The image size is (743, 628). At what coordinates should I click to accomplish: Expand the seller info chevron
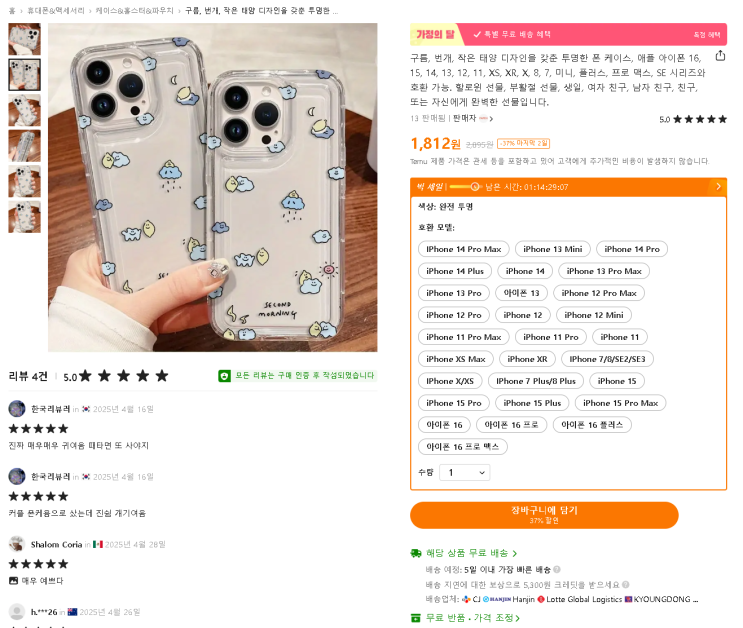pos(491,118)
